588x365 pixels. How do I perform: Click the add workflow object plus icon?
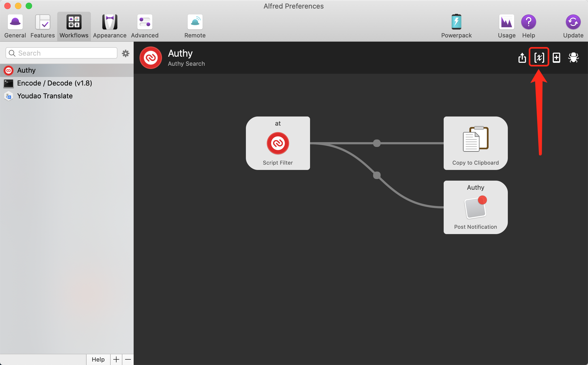(x=556, y=58)
